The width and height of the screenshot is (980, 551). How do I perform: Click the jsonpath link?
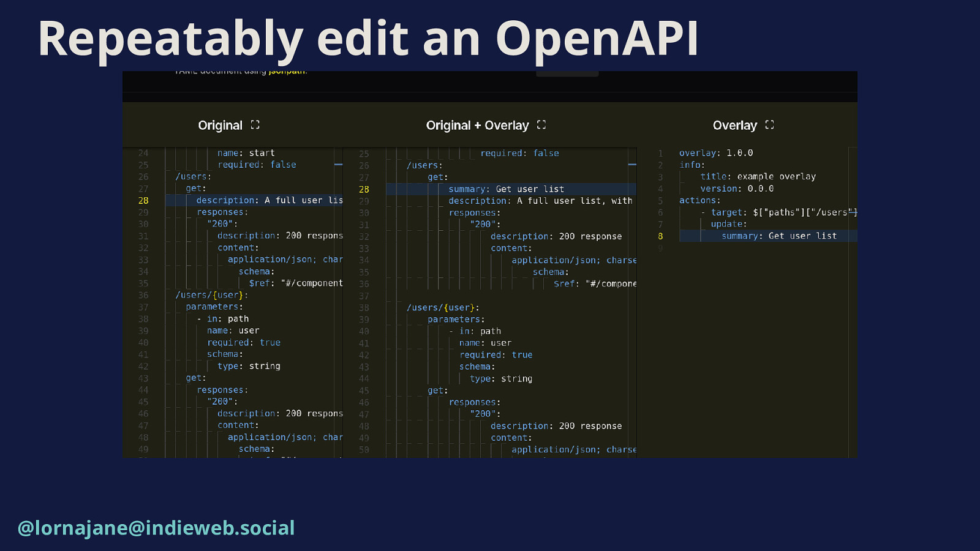pyautogui.click(x=287, y=72)
